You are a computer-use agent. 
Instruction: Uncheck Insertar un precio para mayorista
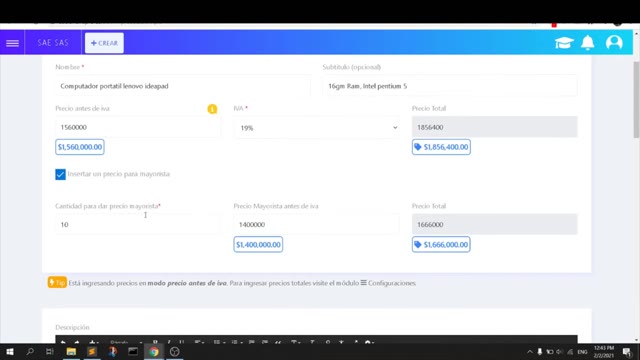[x=60, y=174]
